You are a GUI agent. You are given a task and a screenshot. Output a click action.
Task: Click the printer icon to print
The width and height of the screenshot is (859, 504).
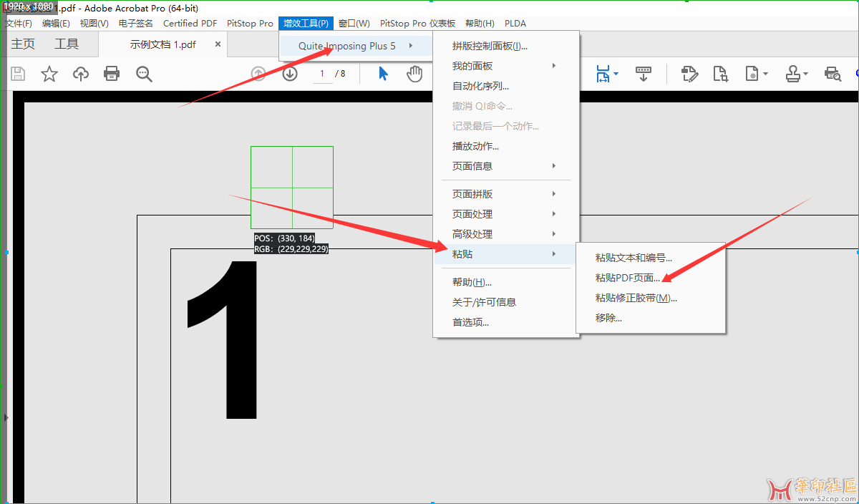click(112, 74)
